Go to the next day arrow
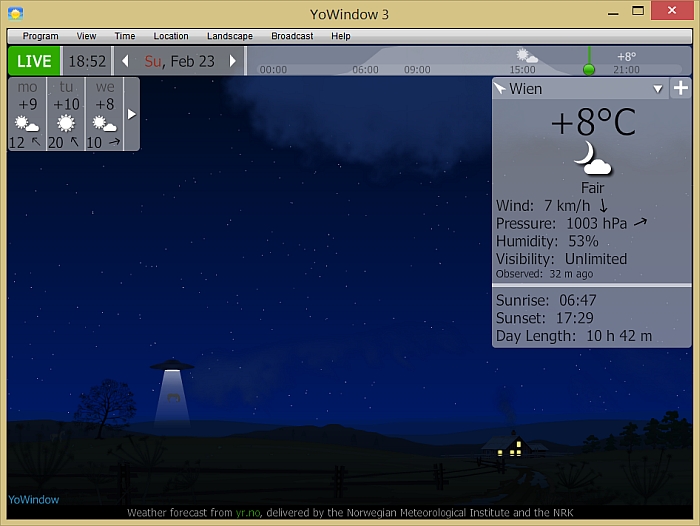The image size is (700, 526). (232, 61)
